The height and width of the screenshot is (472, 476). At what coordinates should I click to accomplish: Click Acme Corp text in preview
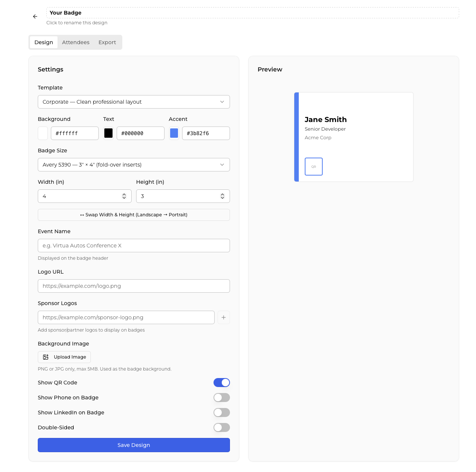click(318, 138)
